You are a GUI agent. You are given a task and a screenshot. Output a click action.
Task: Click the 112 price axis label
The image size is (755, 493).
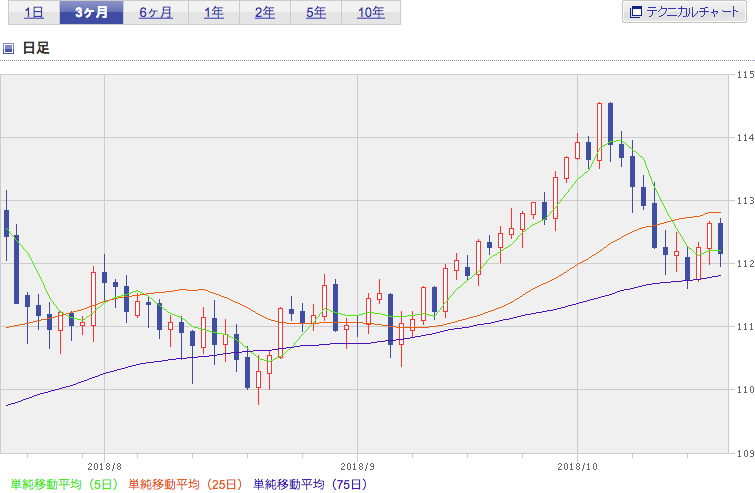(745, 263)
